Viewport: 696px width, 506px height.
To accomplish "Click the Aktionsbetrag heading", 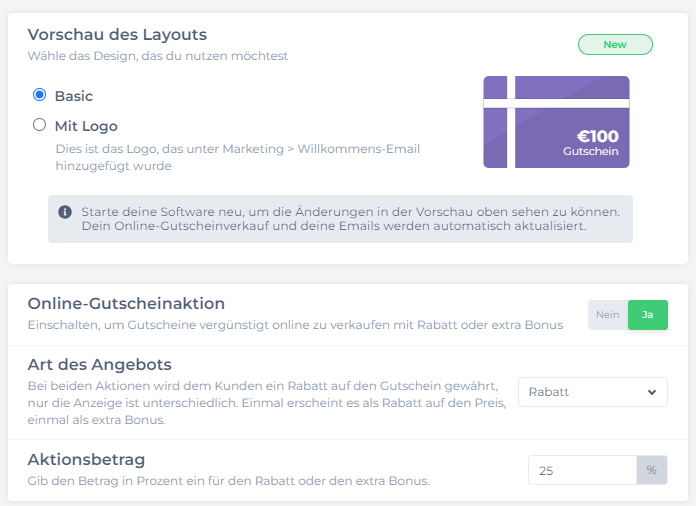I will (86, 459).
